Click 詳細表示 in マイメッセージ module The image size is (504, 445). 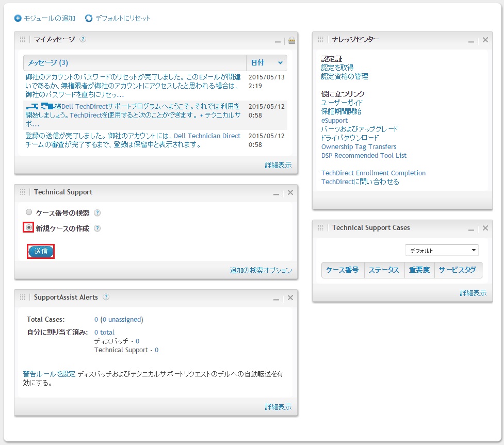coord(278,165)
